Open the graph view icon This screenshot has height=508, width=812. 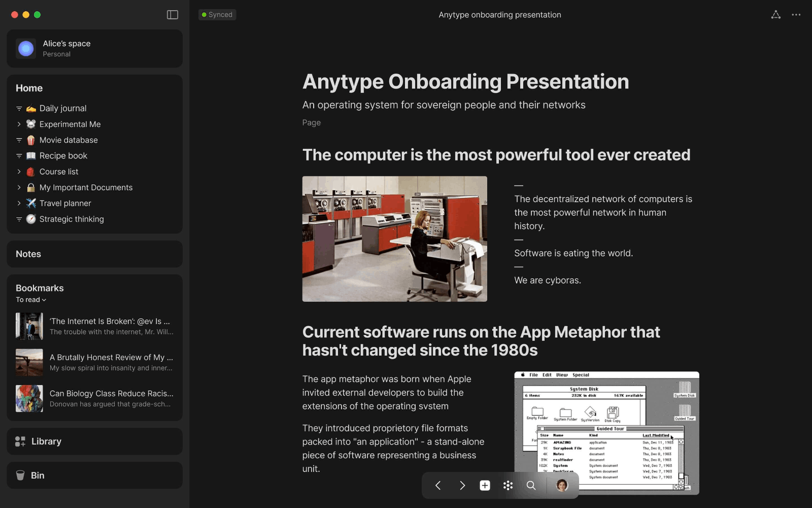(775, 15)
